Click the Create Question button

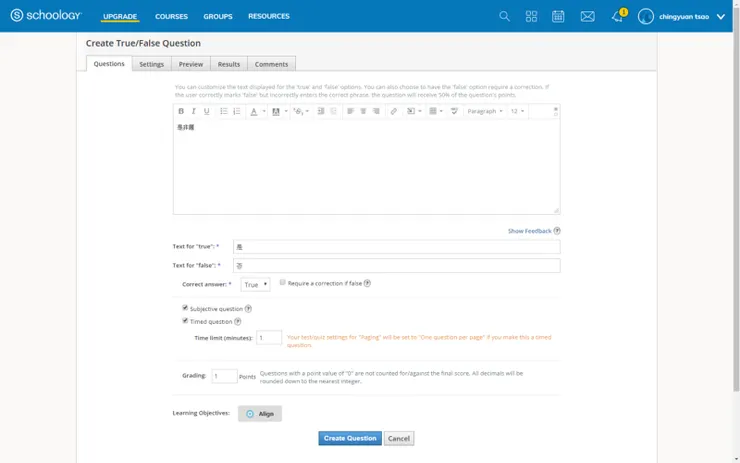pyautogui.click(x=350, y=438)
